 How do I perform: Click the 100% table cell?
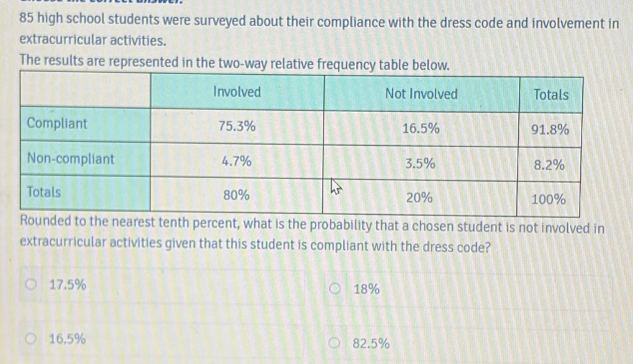click(x=548, y=199)
